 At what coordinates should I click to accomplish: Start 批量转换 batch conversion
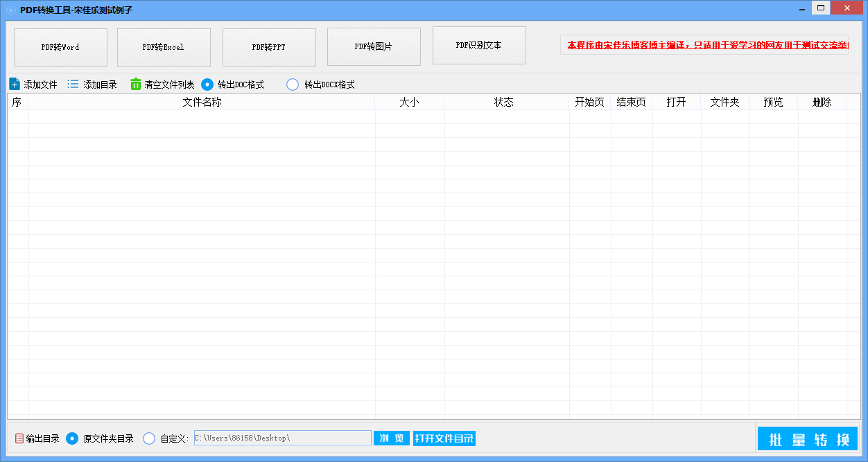(808, 439)
